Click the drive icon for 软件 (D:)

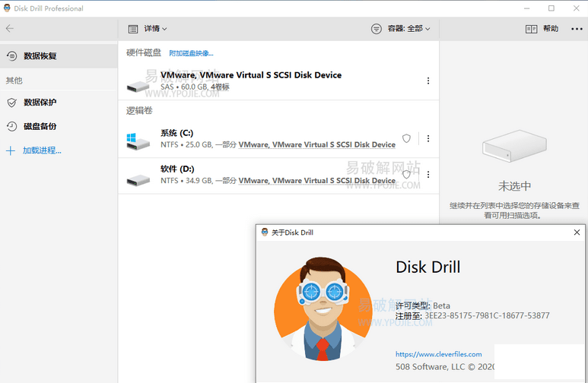138,180
